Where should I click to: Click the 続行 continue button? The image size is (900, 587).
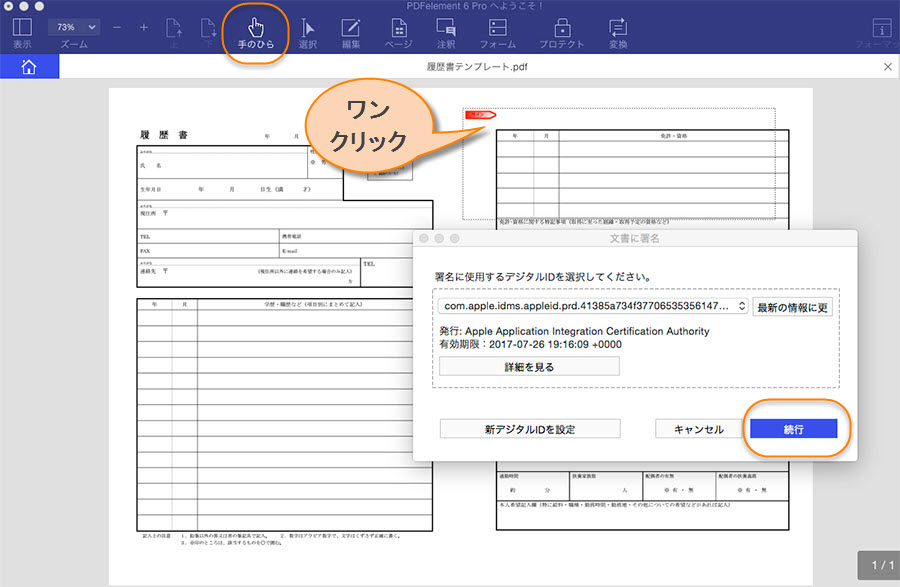pyautogui.click(x=793, y=429)
